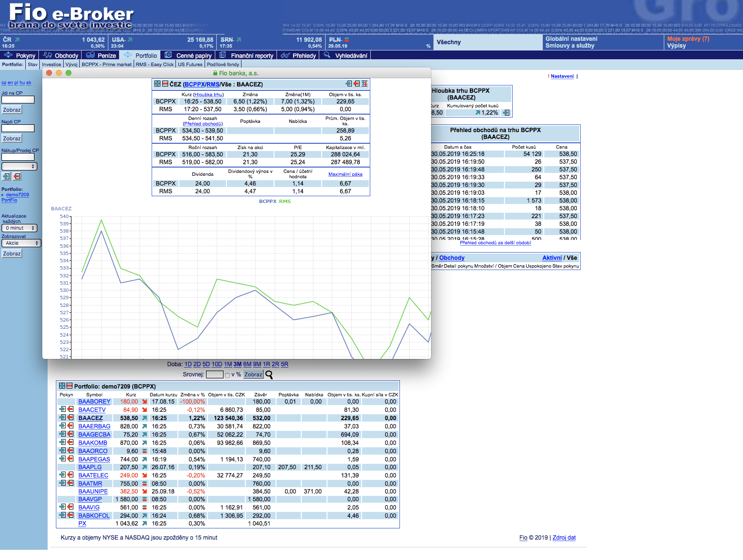Image resolution: width=743 pixels, height=560 pixels.
Task: Click the buy icon in the BAACEZ row
Action: pyautogui.click(x=62, y=418)
